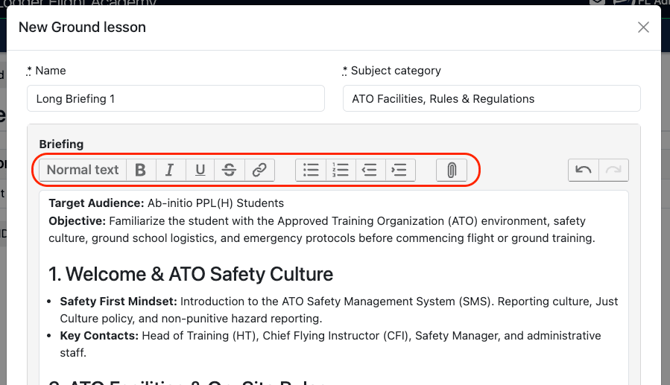The height and width of the screenshot is (385, 670).
Task: Open the Normal text style dropdown
Action: [x=83, y=170]
